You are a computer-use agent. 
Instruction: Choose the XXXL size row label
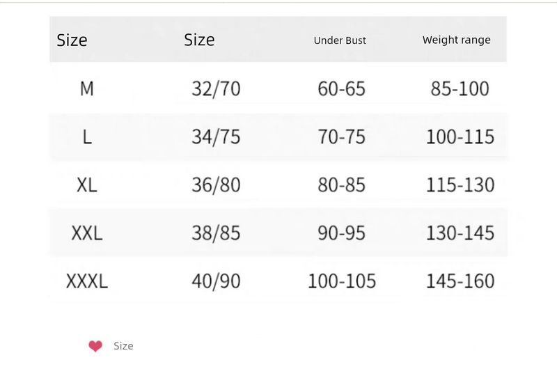pyautogui.click(x=87, y=281)
